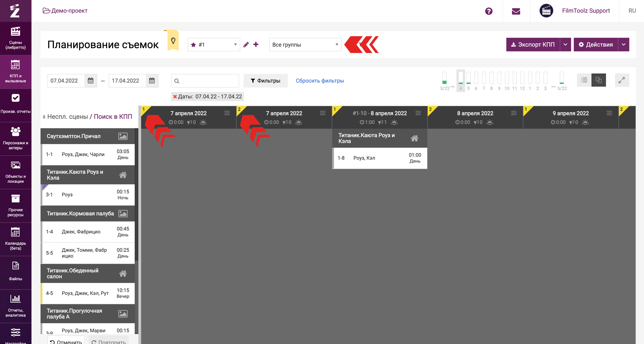Click the pencil edit plan icon

point(246,45)
